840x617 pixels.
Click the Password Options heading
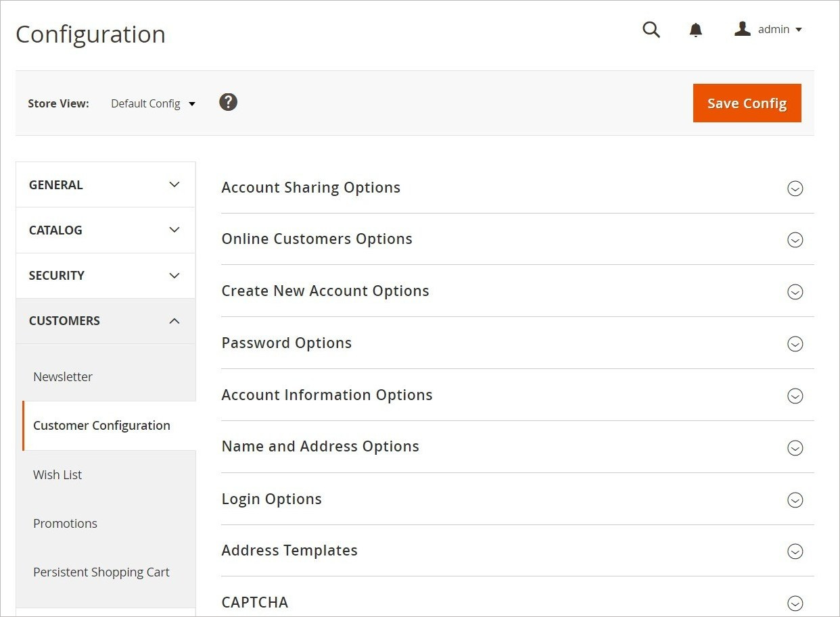point(287,343)
